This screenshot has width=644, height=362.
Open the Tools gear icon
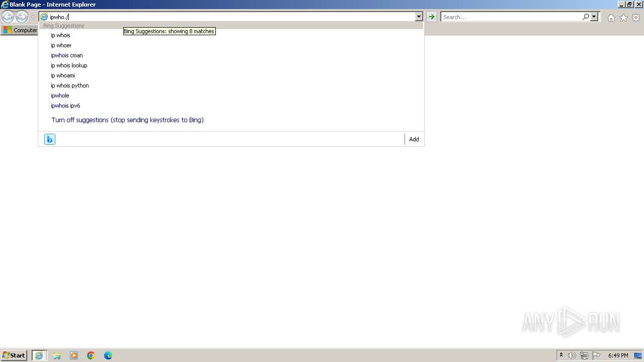(x=636, y=18)
